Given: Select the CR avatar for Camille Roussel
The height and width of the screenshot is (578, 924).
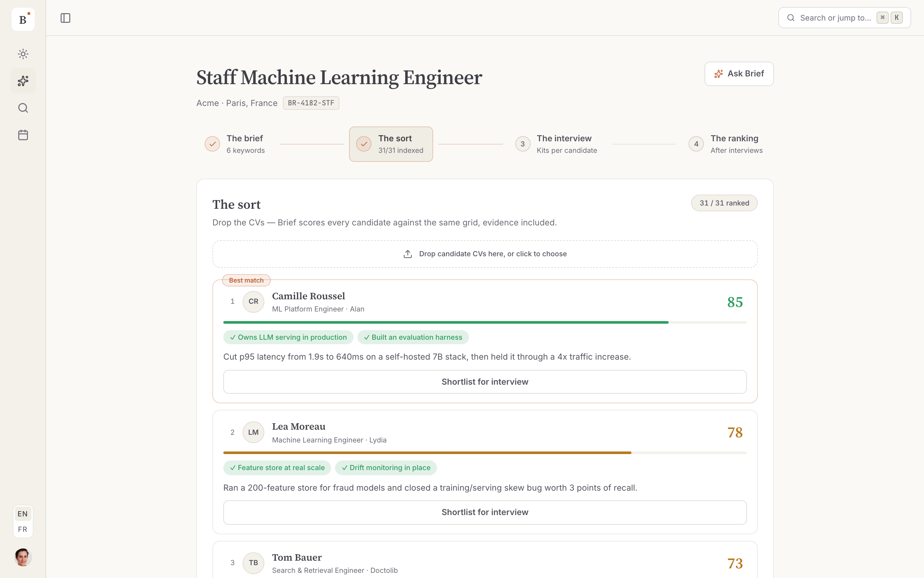Looking at the screenshot, I should pyautogui.click(x=253, y=302).
